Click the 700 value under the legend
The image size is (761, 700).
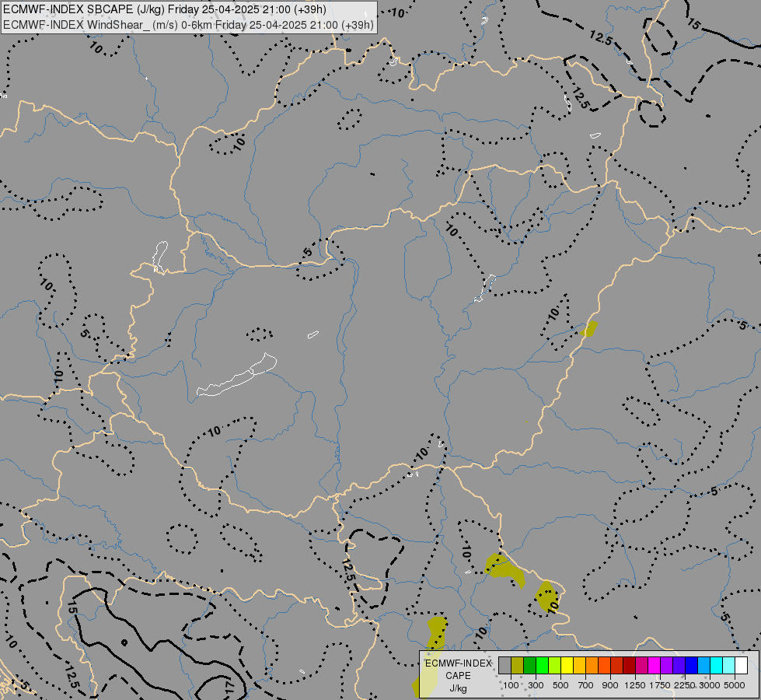(x=586, y=685)
